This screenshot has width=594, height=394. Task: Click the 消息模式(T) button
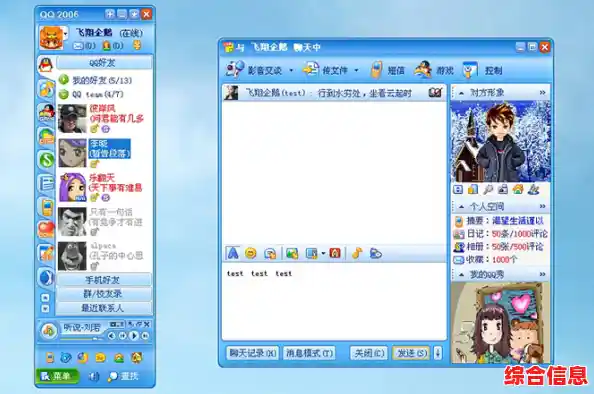(310, 353)
